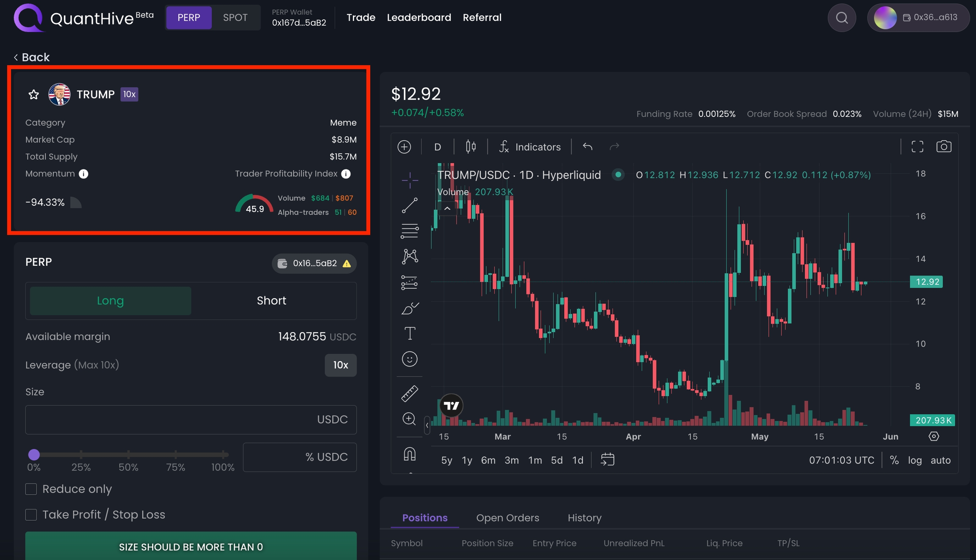Enable the Reduce only checkbox
Viewport: 976px width, 560px height.
tap(31, 489)
